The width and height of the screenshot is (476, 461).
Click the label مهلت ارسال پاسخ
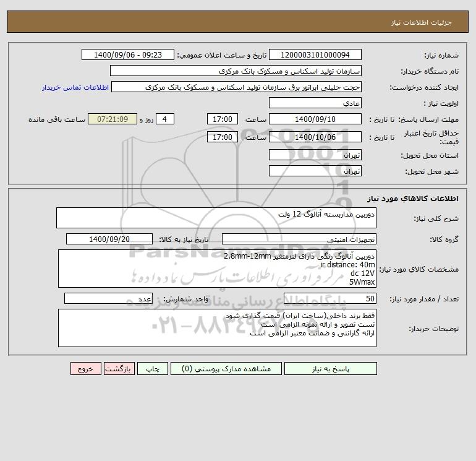(428, 119)
